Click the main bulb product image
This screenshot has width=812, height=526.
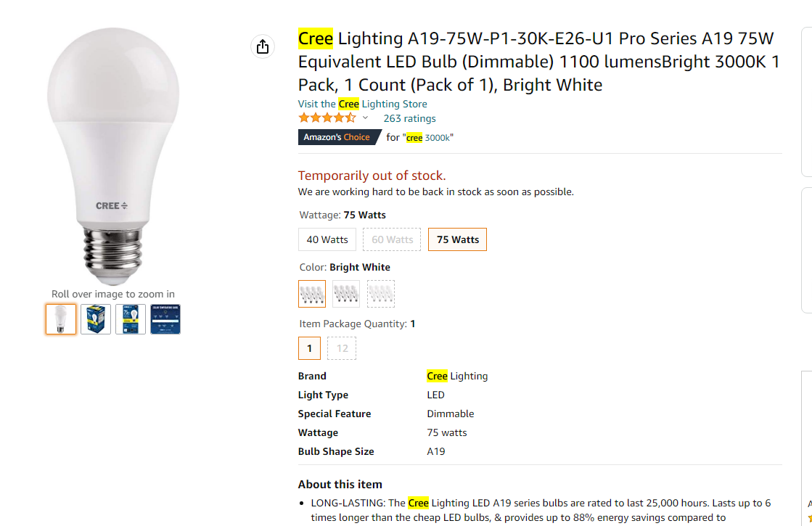(x=112, y=156)
